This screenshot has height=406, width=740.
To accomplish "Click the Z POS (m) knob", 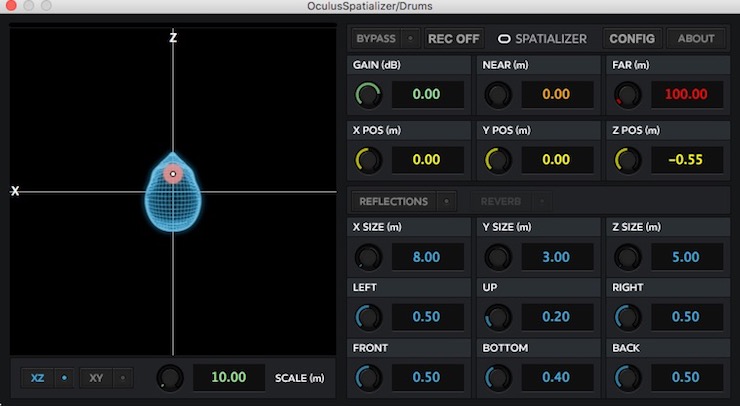I will pyautogui.click(x=628, y=160).
